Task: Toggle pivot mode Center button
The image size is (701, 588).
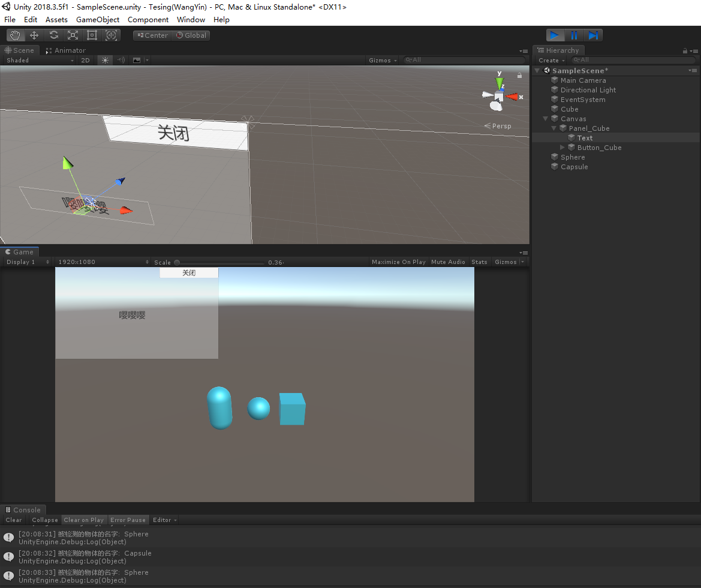Action: point(152,35)
